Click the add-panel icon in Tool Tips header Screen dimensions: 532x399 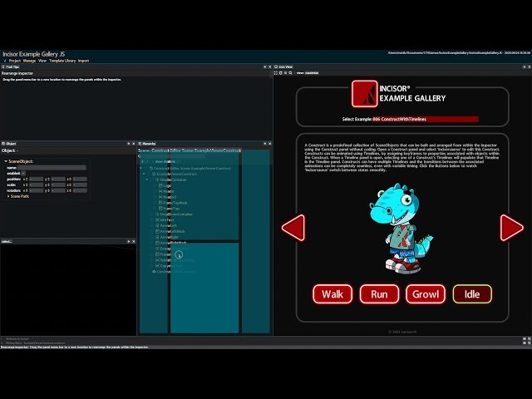[264, 66]
